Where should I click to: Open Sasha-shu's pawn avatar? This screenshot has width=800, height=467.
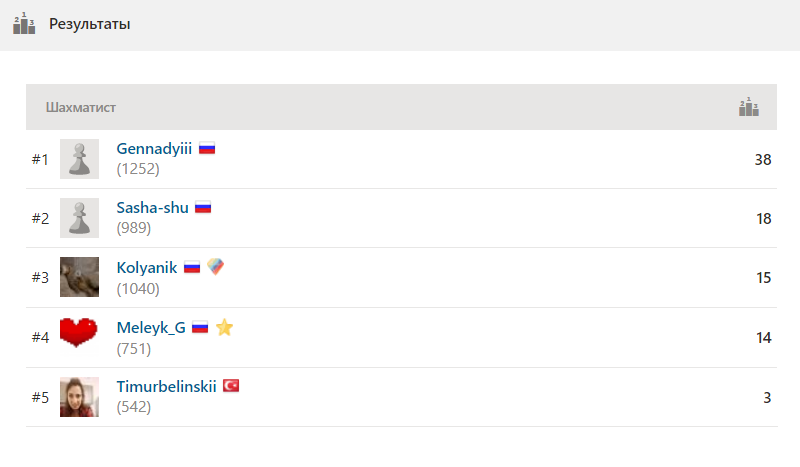coord(79,218)
